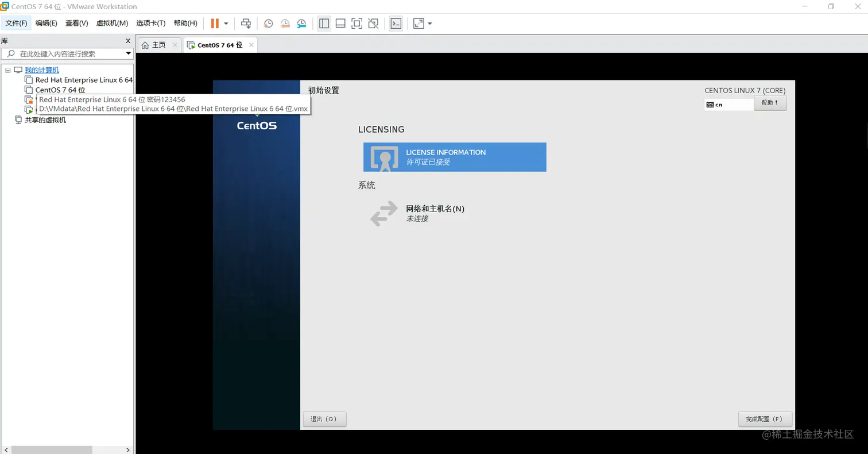Close the 主页 tab
Screen dimensions: 868x454
pyautogui.click(x=175, y=45)
